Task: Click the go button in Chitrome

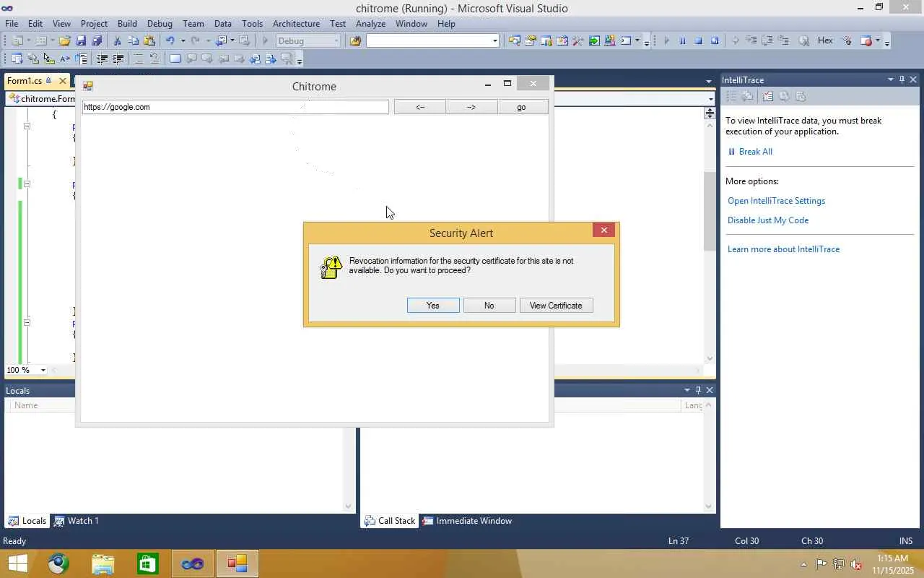Action: [x=521, y=107]
